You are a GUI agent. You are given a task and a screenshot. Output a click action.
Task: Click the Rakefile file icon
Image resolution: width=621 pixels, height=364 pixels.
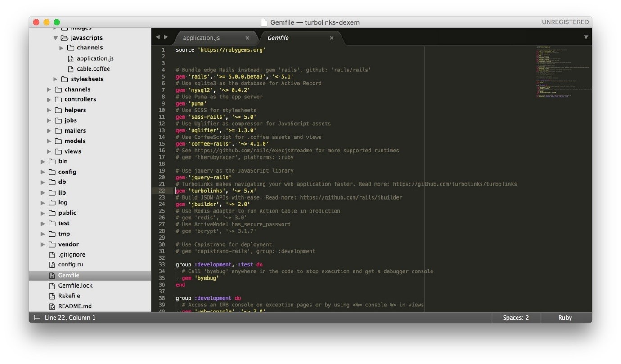[52, 296]
